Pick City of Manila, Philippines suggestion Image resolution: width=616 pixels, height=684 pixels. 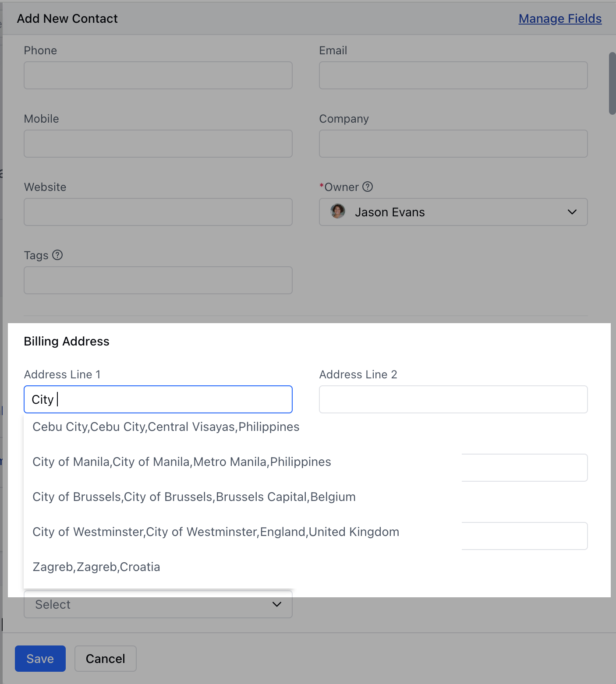point(182,462)
